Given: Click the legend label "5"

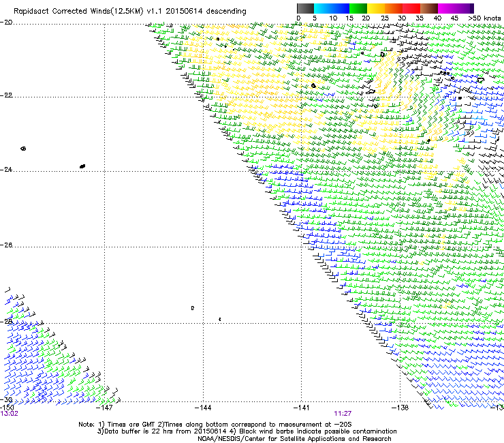Looking at the screenshot, I should pyautogui.click(x=315, y=18).
